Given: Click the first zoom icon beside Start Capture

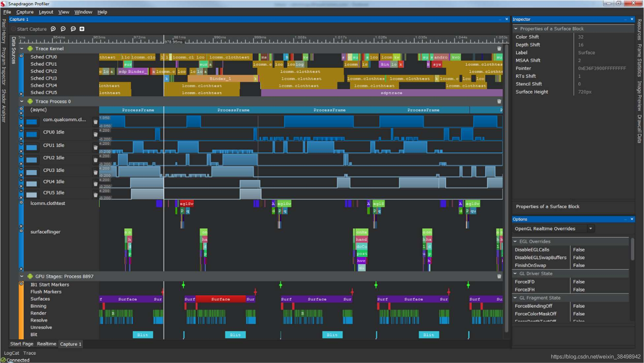Looking at the screenshot, I should pyautogui.click(x=53, y=29).
